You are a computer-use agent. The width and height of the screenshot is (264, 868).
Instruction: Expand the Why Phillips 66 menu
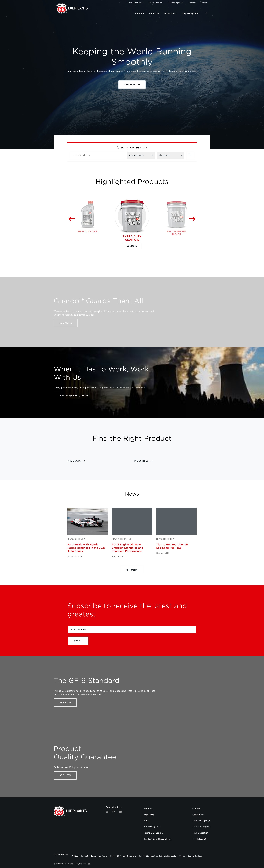pyautogui.click(x=191, y=14)
